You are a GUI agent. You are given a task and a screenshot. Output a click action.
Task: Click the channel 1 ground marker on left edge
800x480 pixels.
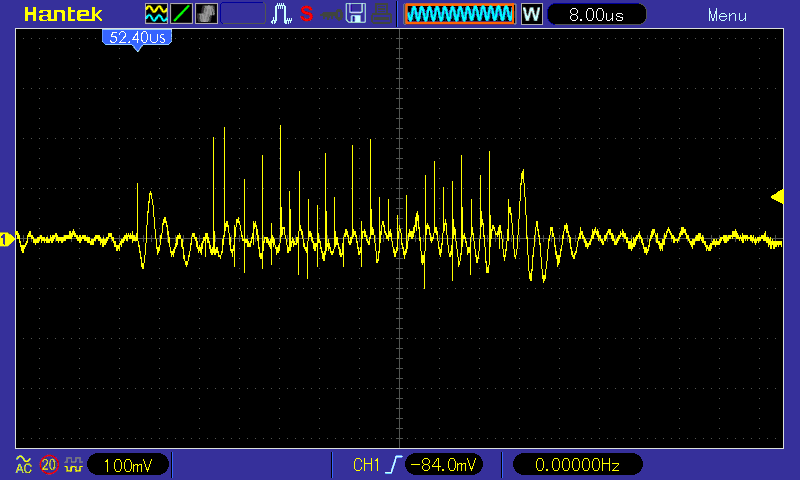[x=6, y=239]
